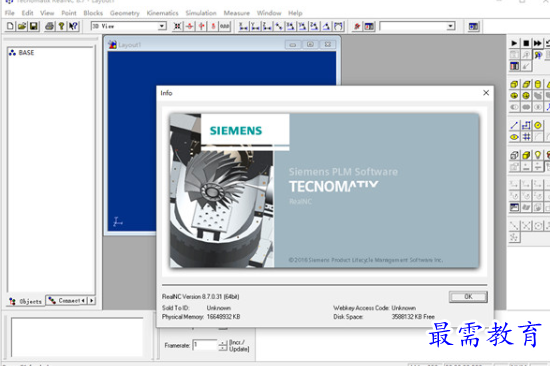
Task: Click the yellow circle drawing icon
Action: coord(537,125)
